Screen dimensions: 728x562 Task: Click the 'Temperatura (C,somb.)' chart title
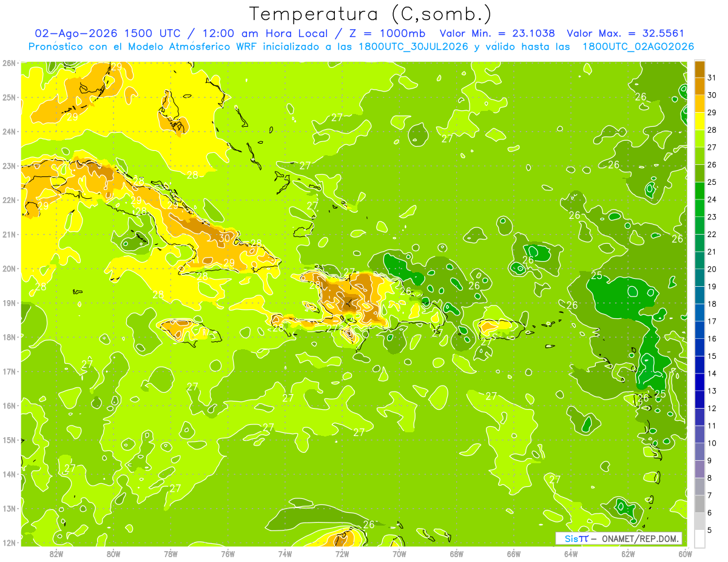[x=371, y=15]
